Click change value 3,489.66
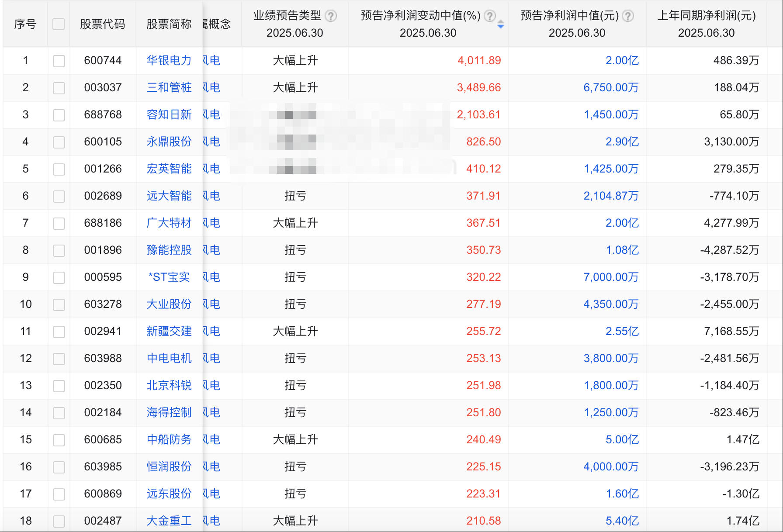 [x=479, y=87]
